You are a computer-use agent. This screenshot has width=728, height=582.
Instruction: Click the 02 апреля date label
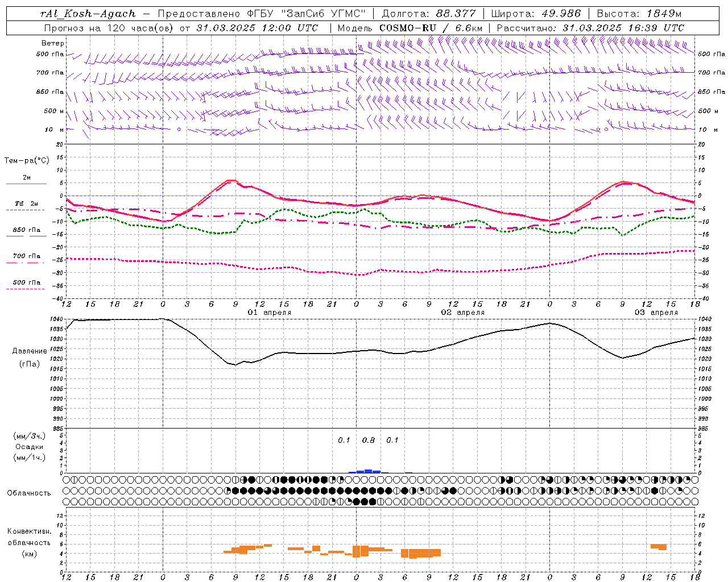(x=463, y=313)
